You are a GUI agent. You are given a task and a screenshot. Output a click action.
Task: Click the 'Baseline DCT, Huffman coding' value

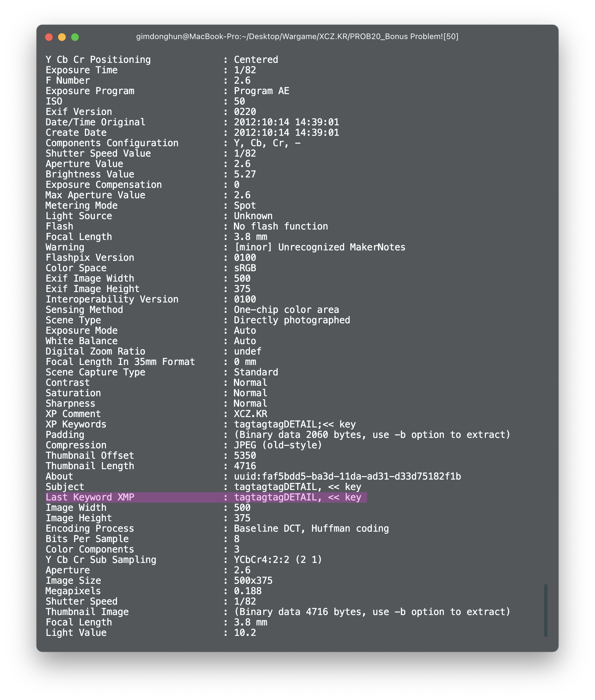[311, 528]
